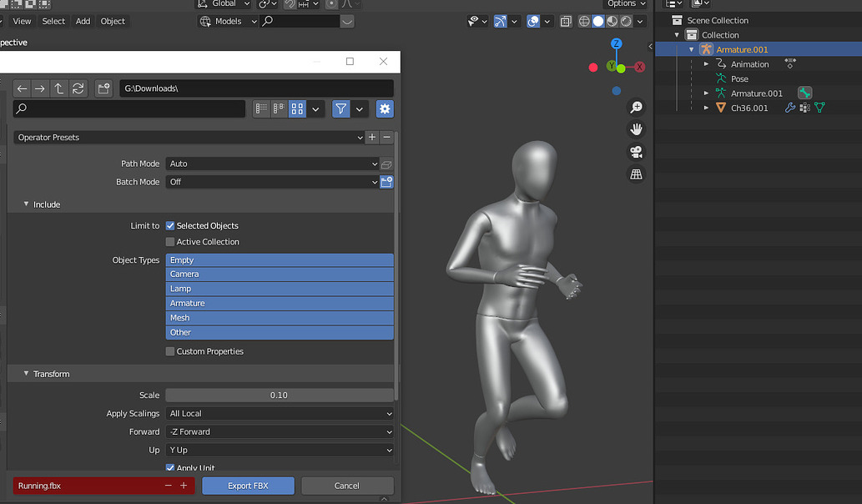Refresh the file list
Viewport: 862px width, 504px height.
(78, 88)
